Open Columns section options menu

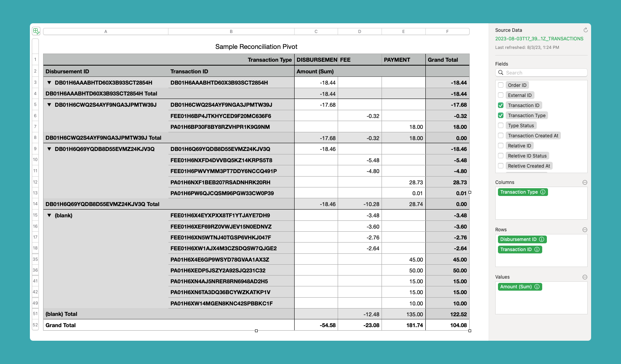[585, 182]
